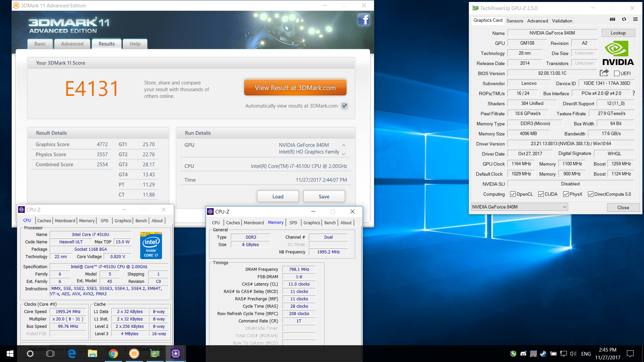Open the SPD tab in front CPU-Z window

[x=293, y=223]
